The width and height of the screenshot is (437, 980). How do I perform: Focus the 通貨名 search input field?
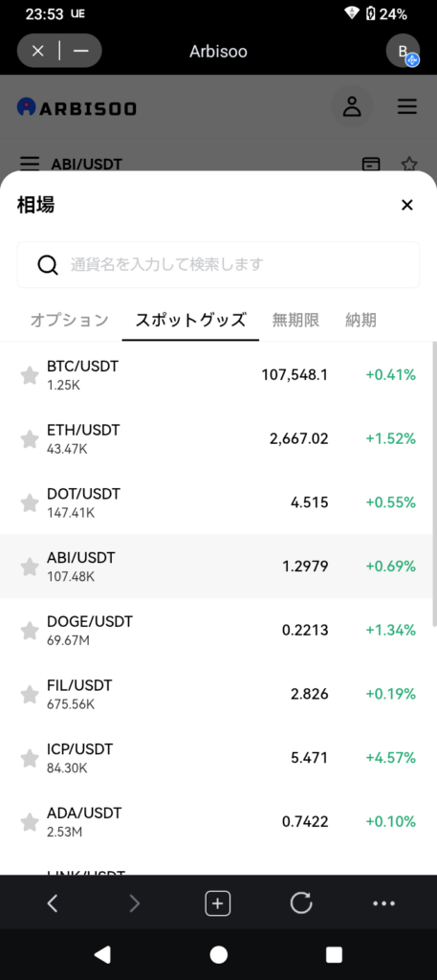[218, 264]
